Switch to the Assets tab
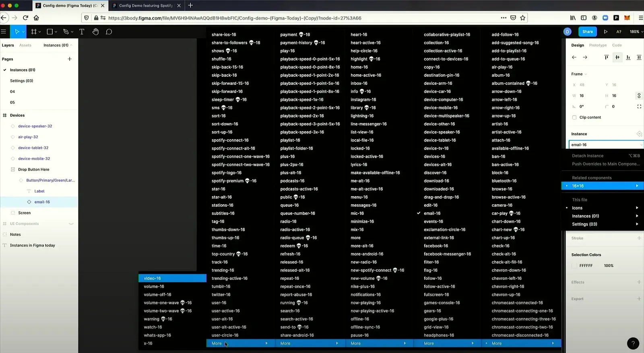 25,45
